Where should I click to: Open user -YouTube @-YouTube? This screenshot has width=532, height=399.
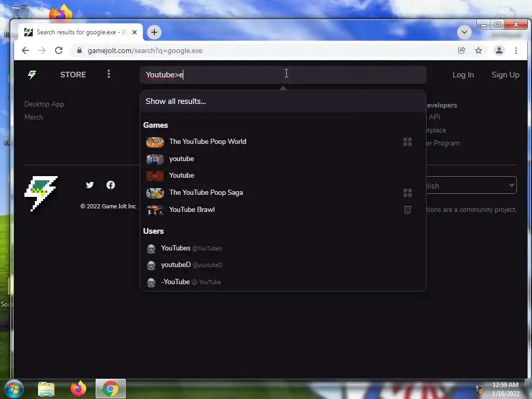[283, 282]
